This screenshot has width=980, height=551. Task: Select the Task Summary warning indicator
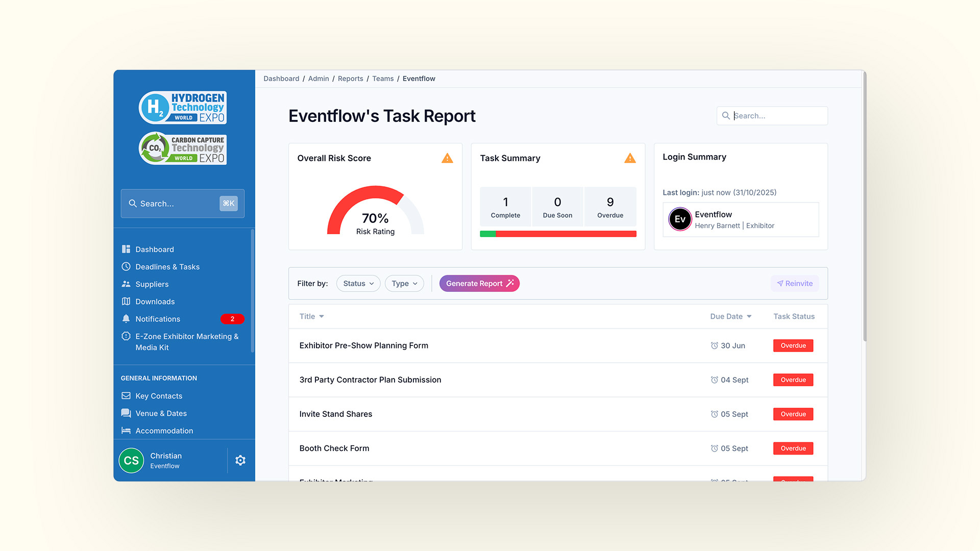630,158
